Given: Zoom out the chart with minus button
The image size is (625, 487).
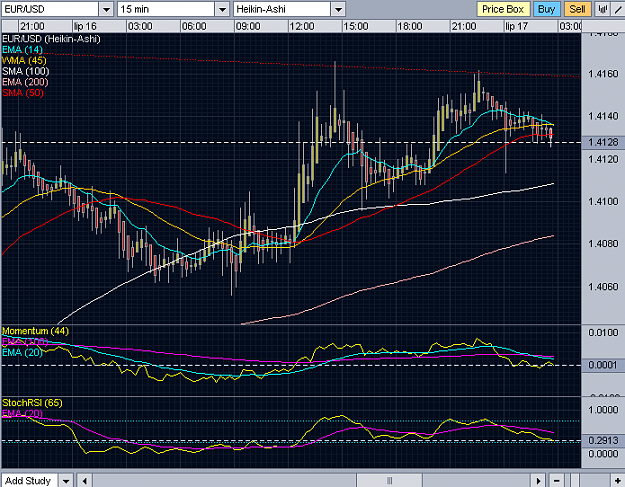Looking at the screenshot, I should [556, 481].
